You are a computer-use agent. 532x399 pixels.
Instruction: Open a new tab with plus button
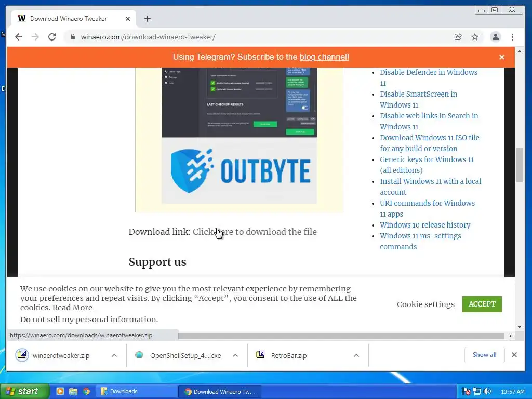coord(147,19)
